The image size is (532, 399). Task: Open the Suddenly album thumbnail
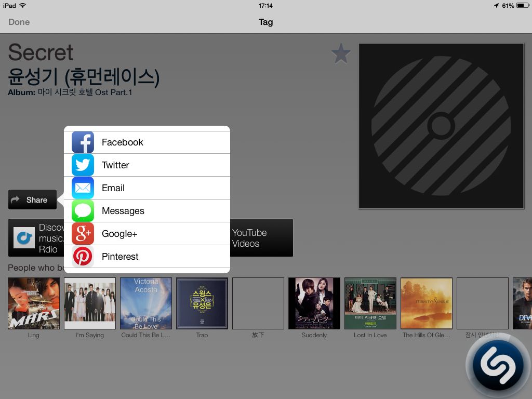[314, 303]
